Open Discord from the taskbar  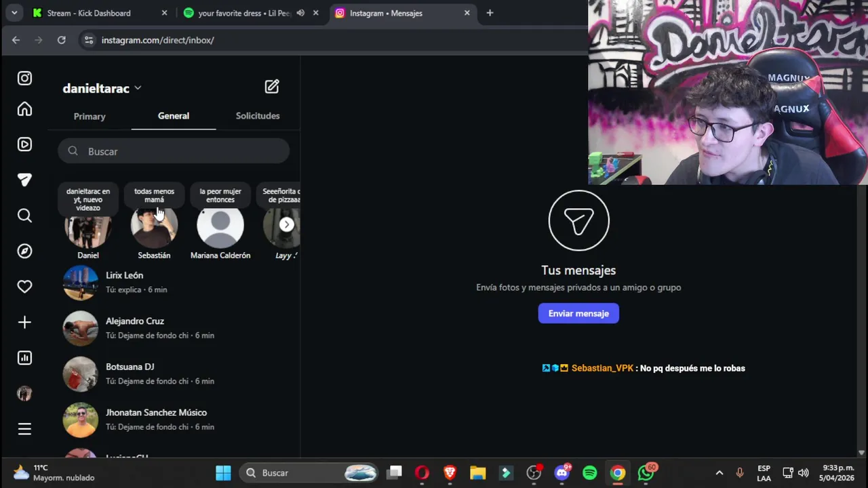coord(561,472)
